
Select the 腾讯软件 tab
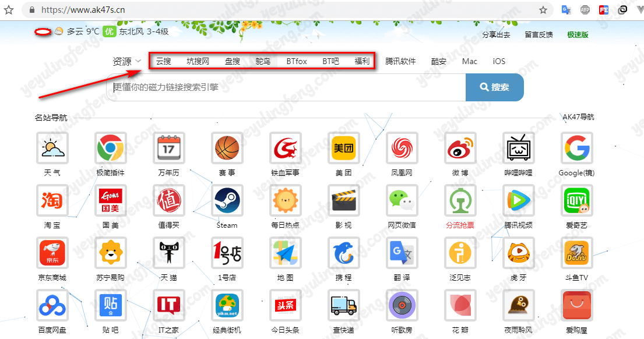click(400, 61)
